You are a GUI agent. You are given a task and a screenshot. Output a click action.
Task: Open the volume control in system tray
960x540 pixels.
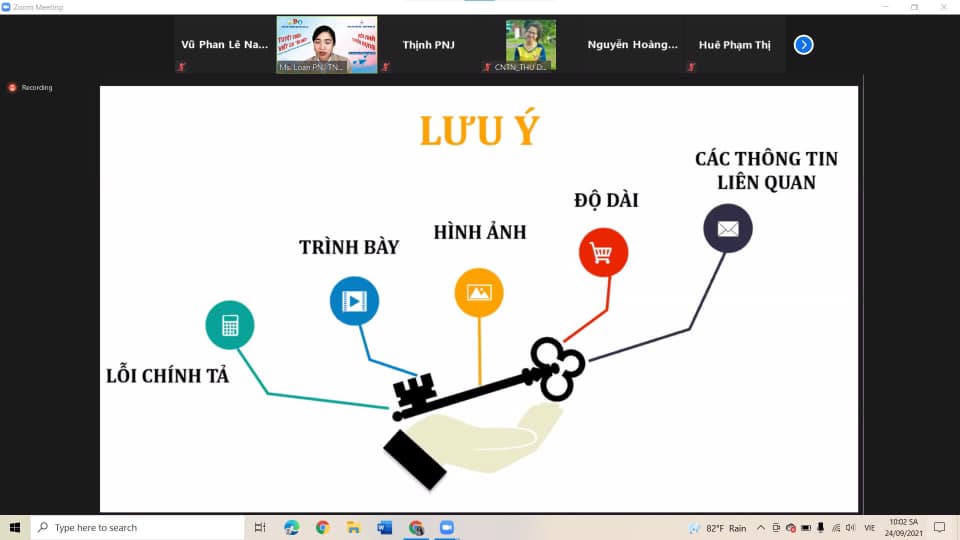pos(850,527)
